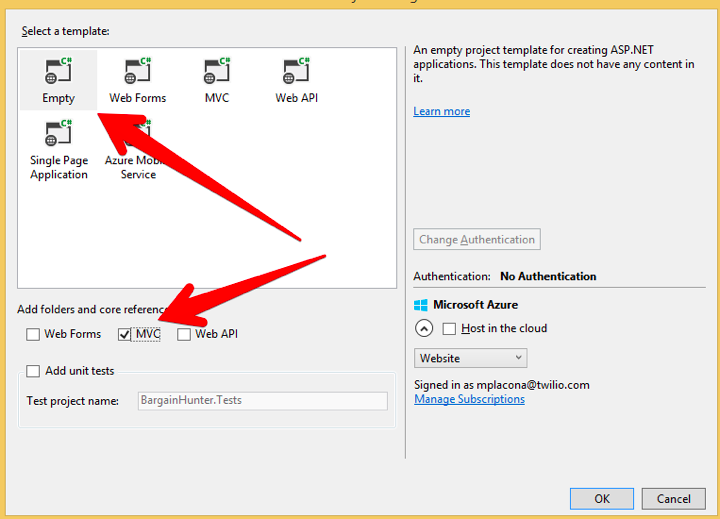The image size is (720, 519).
Task: Choose the Single Page Application template
Action: (58, 150)
